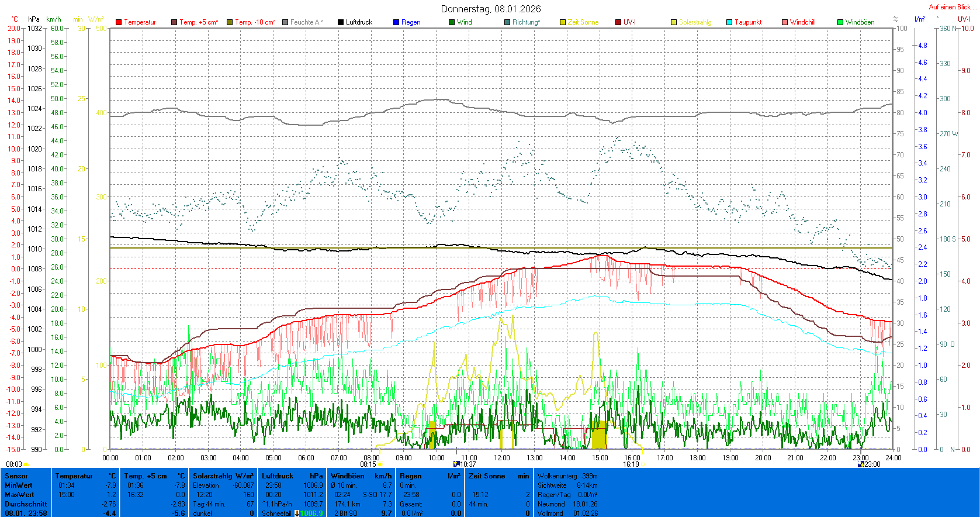Image resolution: width=980 pixels, height=517 pixels.
Task: Open the 'Auf einen Blick ...' link
Action: tap(952, 7)
